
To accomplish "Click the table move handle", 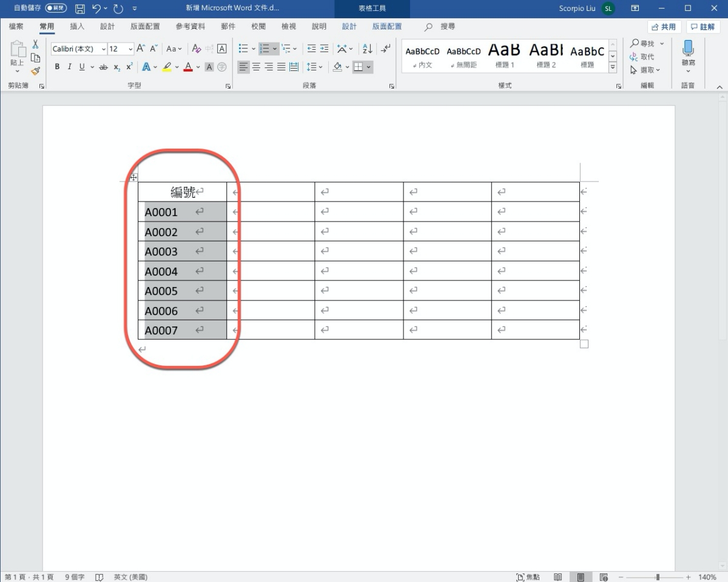I will (133, 177).
